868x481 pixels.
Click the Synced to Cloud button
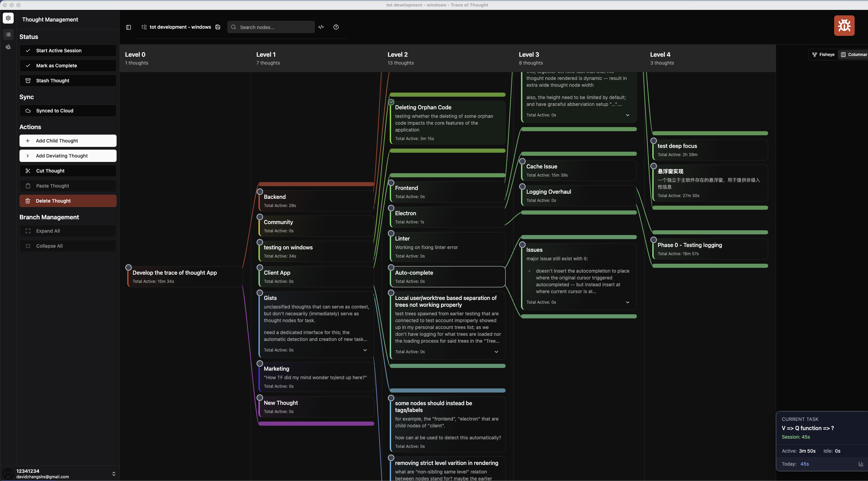click(68, 111)
